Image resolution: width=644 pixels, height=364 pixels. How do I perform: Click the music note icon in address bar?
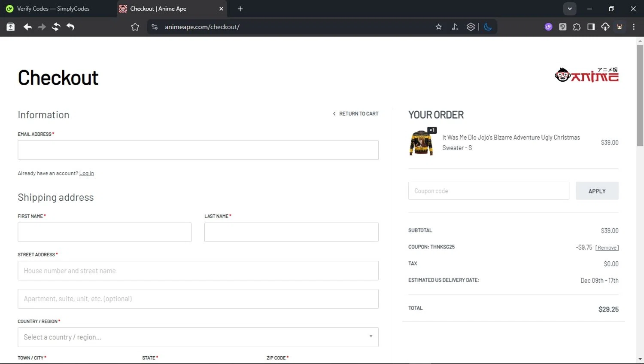click(x=455, y=27)
